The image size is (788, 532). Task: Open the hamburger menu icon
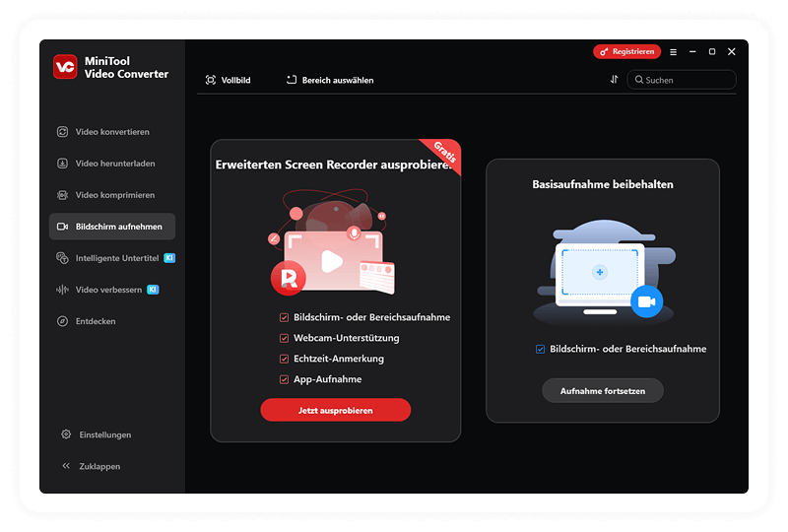tap(674, 52)
